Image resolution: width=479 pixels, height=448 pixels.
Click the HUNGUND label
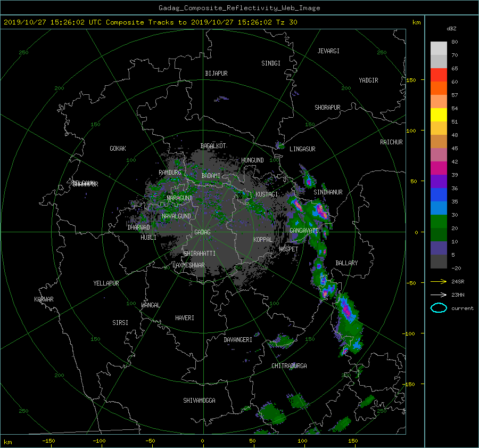point(252,160)
